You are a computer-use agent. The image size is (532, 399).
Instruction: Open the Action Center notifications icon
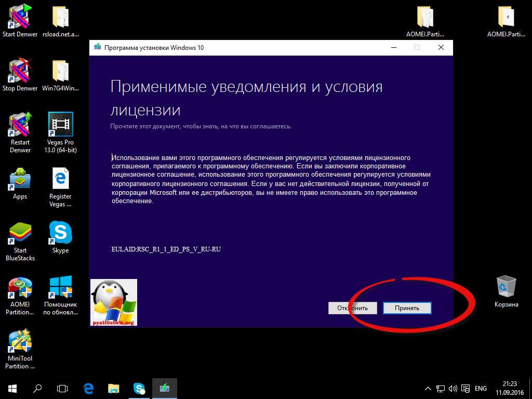pos(465,389)
